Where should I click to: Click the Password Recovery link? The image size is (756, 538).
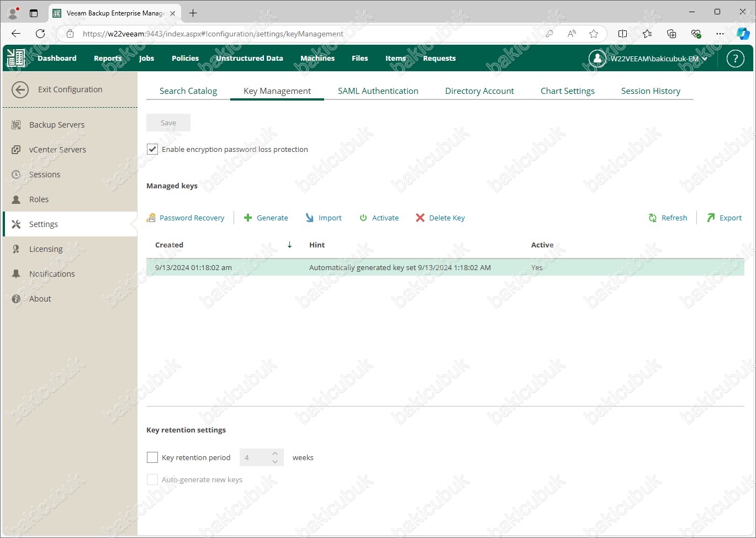pyautogui.click(x=192, y=218)
